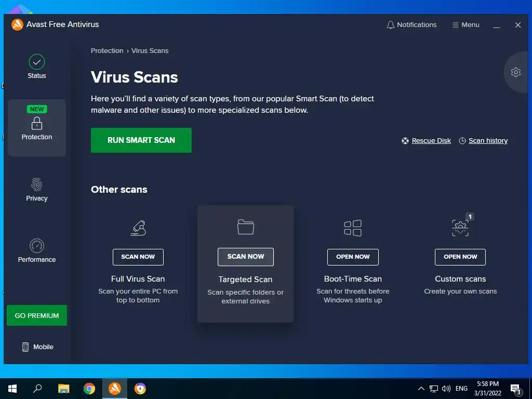Click the GO PREMIUM button

click(37, 315)
